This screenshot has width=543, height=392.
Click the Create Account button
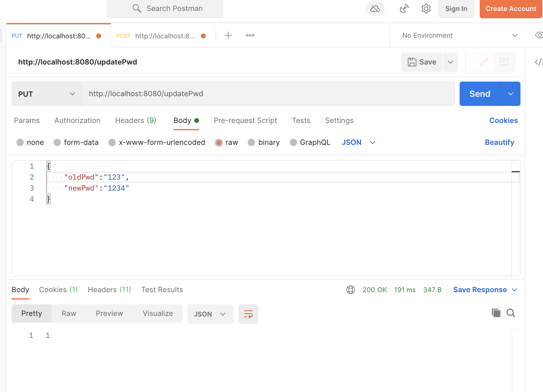(511, 9)
